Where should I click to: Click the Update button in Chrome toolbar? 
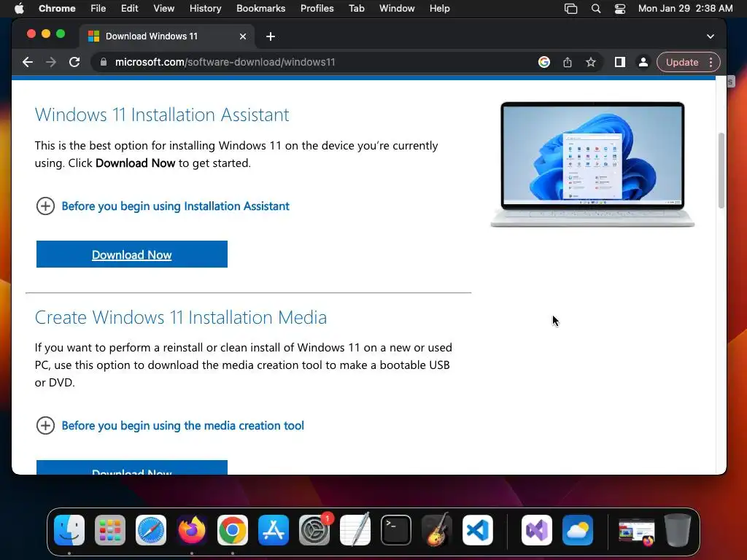click(x=682, y=63)
